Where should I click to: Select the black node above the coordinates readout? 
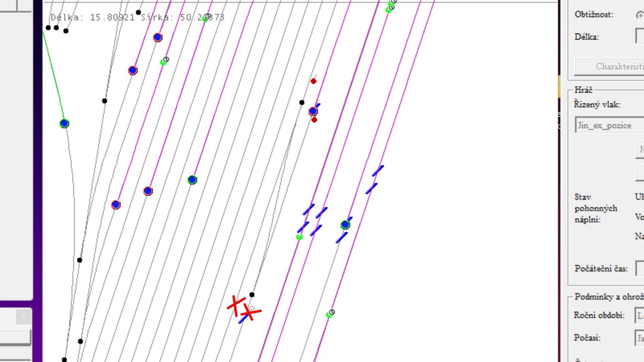coord(138,12)
